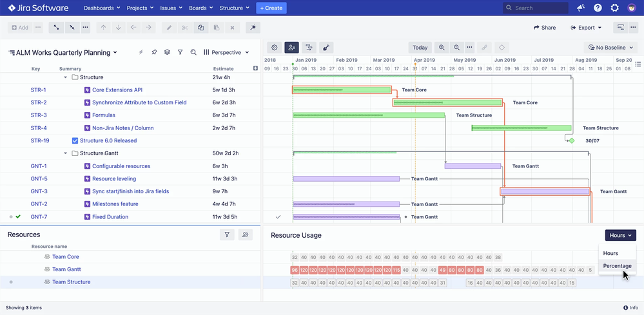
Task: Open the STR-1 issue link
Action: [38, 90]
